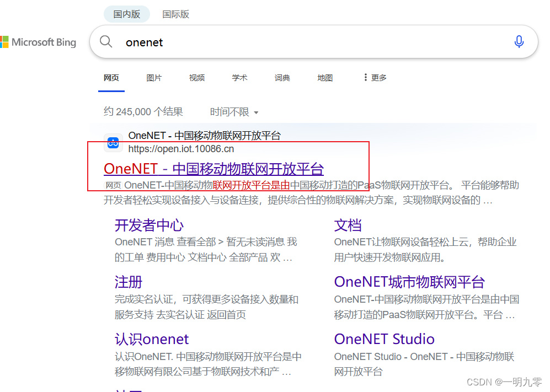Open the 注册 sublink

pyautogui.click(x=129, y=282)
